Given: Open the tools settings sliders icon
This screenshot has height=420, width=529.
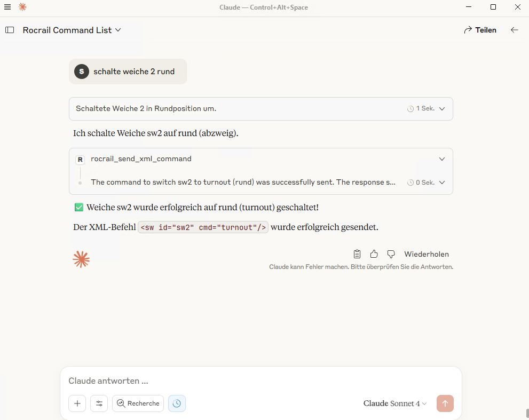Looking at the screenshot, I should (99, 403).
